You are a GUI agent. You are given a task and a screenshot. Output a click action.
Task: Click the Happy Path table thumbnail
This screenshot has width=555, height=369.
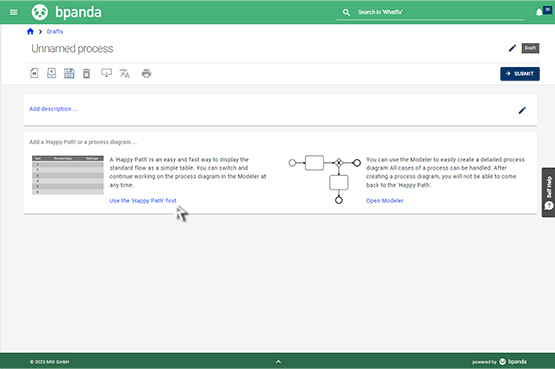(68, 175)
